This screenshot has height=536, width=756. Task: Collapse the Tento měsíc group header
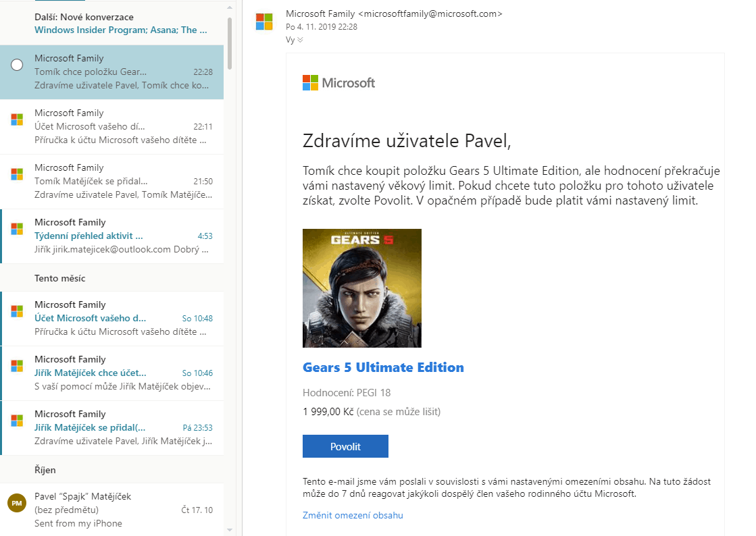pos(60,278)
